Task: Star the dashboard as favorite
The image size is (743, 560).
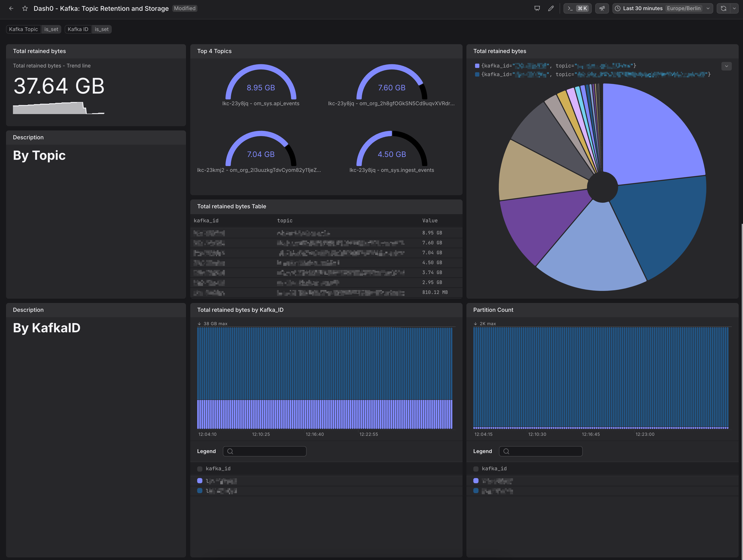Action: coord(25,8)
